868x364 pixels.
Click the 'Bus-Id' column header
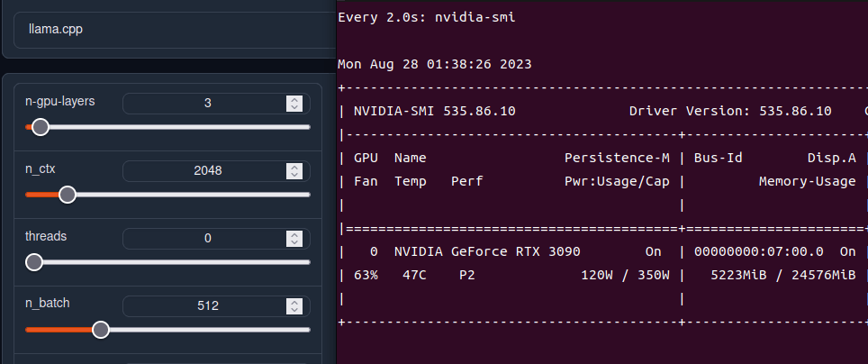[x=718, y=159]
